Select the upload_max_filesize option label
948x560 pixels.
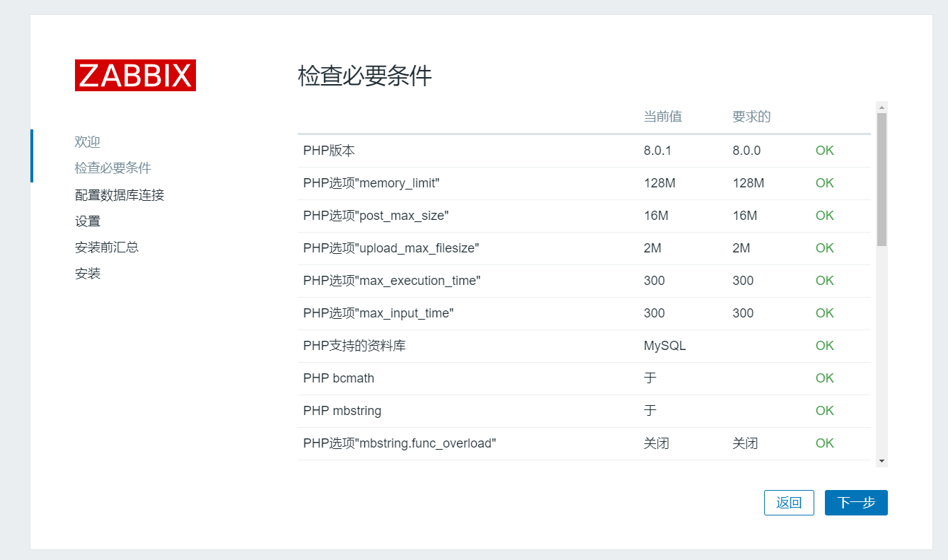(x=391, y=248)
